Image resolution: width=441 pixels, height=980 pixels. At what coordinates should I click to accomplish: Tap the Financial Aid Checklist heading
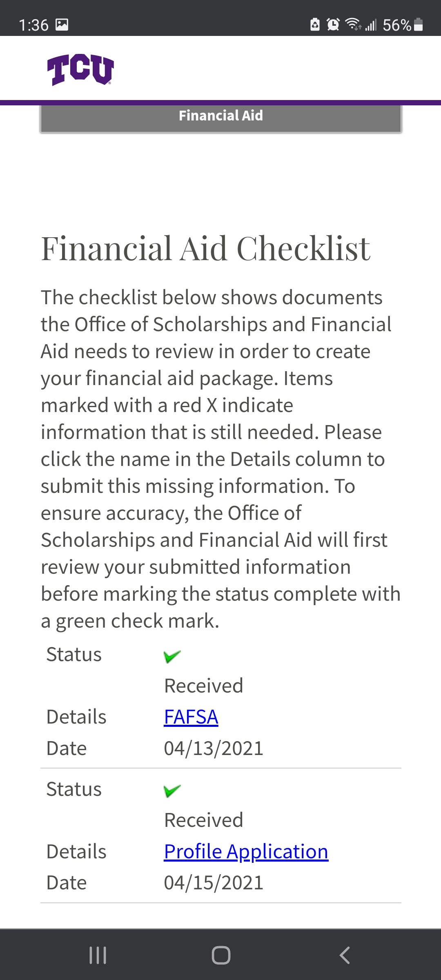(x=206, y=248)
